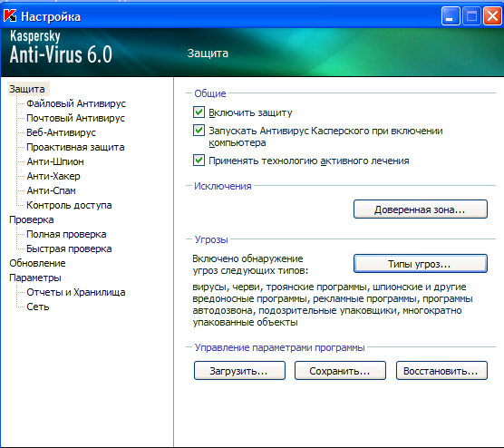Click the Kaspersky K logo in title bar
Image resolution: width=504 pixels, height=448 pixels.
pos(10,15)
